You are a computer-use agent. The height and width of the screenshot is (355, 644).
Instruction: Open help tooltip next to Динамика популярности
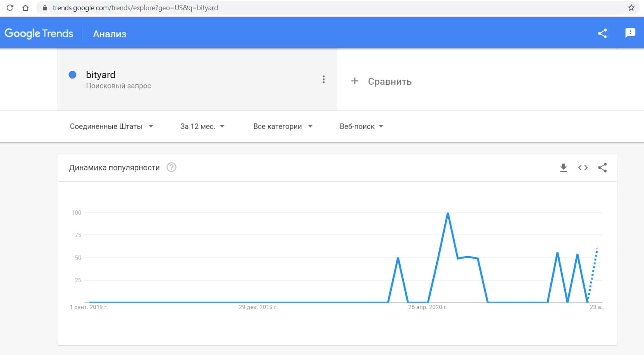(171, 168)
